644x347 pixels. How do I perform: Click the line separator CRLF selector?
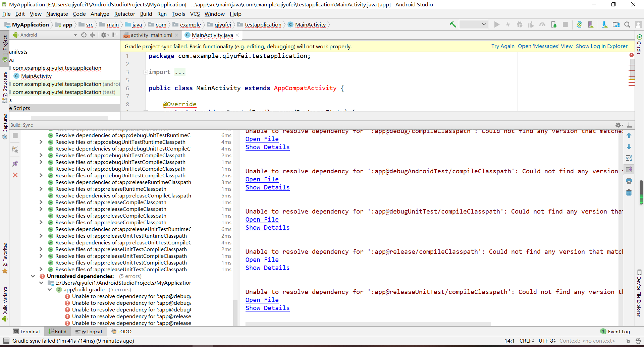[527, 341]
